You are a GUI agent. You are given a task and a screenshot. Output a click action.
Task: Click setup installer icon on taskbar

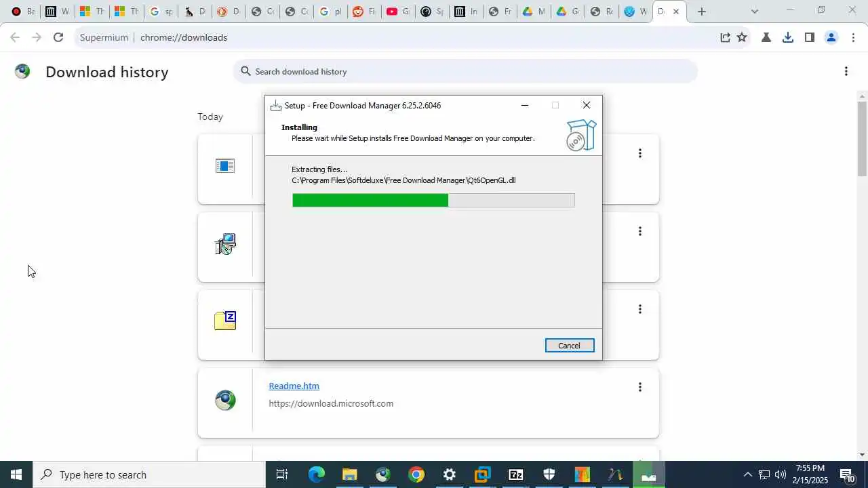point(649,474)
